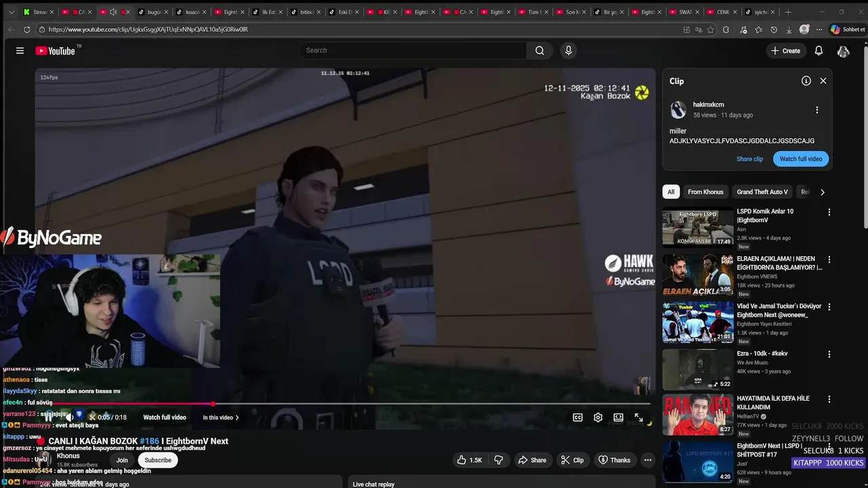The width and height of the screenshot is (868, 488).
Task: Share the video
Action: [x=532, y=460]
